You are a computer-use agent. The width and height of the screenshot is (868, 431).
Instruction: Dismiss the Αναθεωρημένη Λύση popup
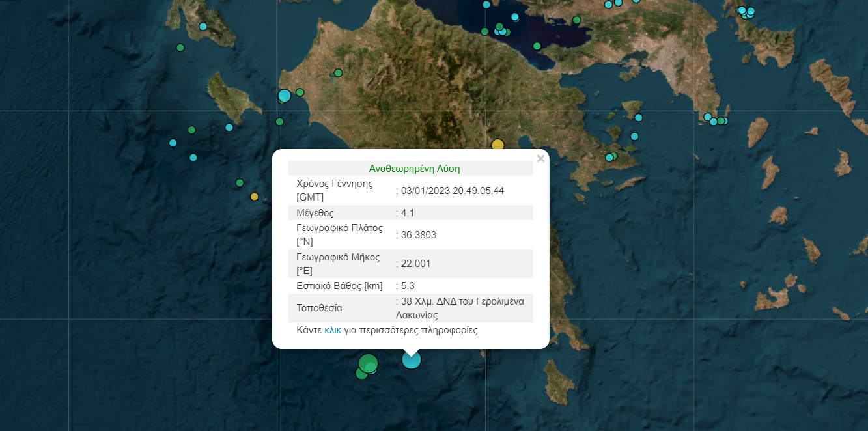tap(540, 158)
